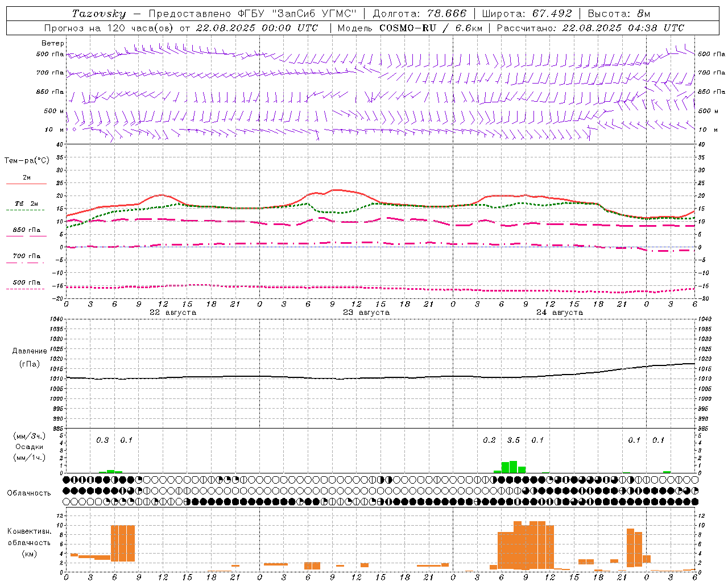Image resolution: width=728 pixels, height=582 pixels.
Task: Click the station name "Tazovsky" in the header
Action: 98,14
